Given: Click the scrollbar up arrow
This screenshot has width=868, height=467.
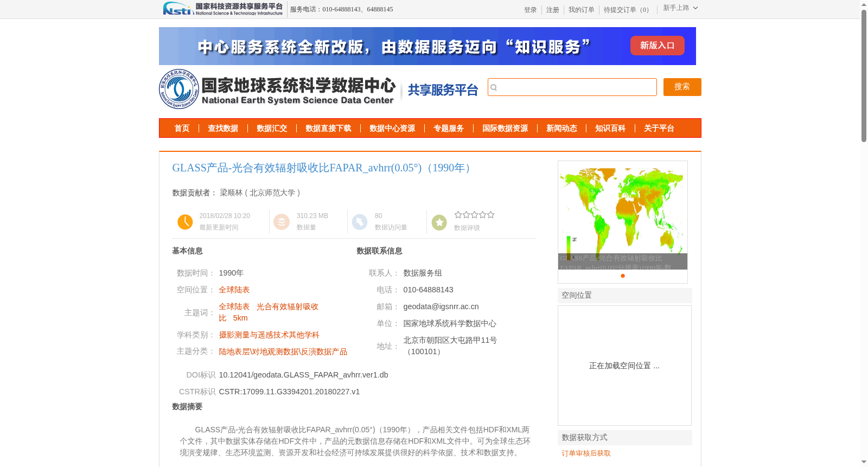Looking at the screenshot, I should click(864, 4).
